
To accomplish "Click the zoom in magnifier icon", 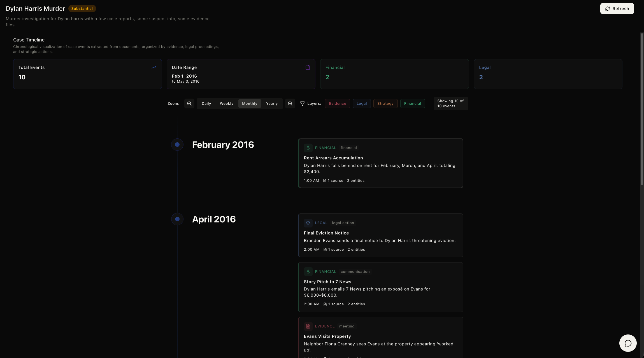I will 189,104.
